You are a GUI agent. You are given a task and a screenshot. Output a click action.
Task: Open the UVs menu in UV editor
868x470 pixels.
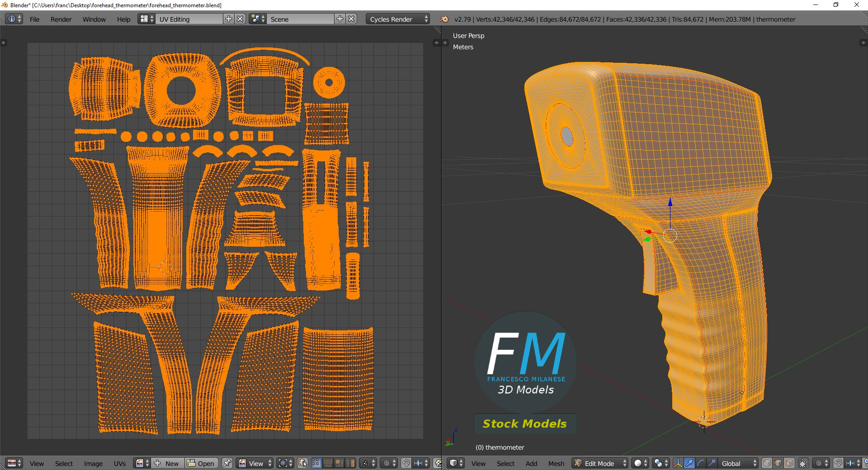(x=120, y=463)
